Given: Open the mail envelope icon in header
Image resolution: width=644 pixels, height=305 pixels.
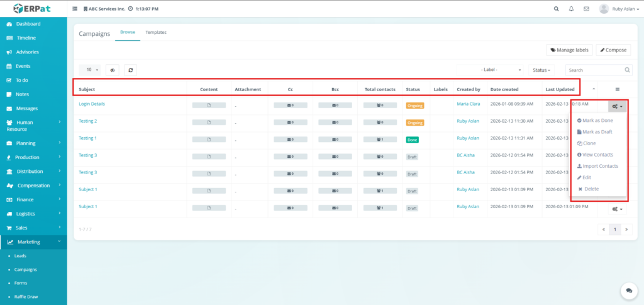Looking at the screenshot, I should click(586, 9).
